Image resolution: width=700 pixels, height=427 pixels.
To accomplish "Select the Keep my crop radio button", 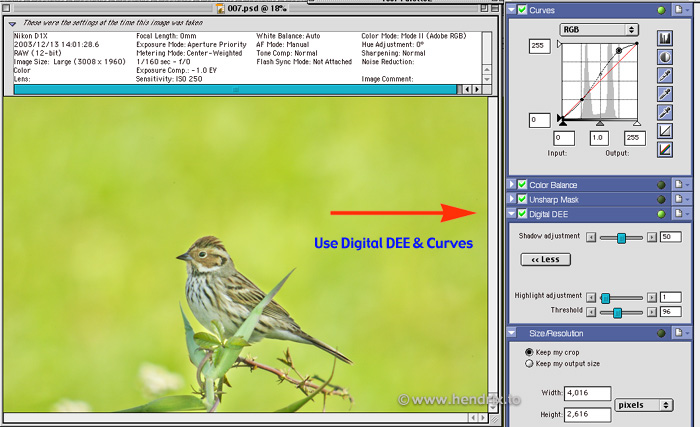I will tap(529, 352).
